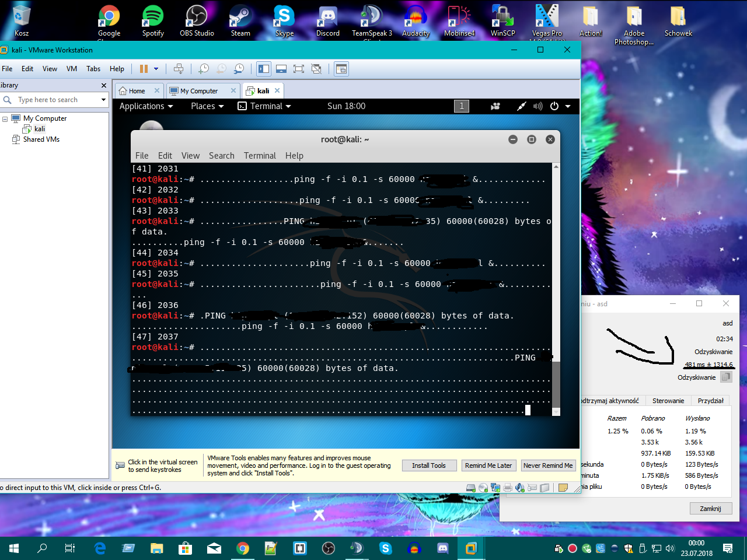
Task: Open the power options arrow beside pause
Action: pos(156,69)
